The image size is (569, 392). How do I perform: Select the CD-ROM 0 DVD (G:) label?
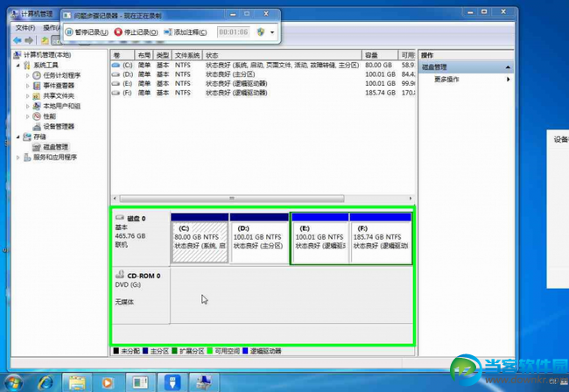point(141,295)
